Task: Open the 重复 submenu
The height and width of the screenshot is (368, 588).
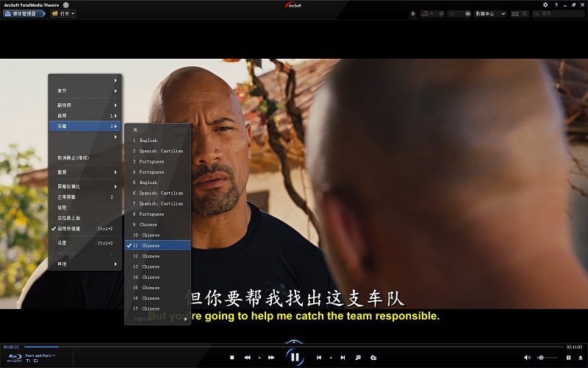Action: (x=85, y=172)
